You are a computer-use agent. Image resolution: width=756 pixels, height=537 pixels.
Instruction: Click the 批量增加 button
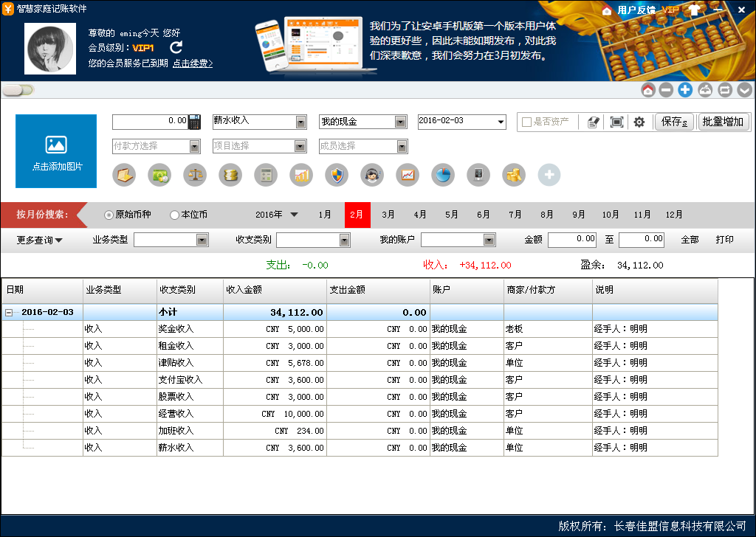(724, 122)
